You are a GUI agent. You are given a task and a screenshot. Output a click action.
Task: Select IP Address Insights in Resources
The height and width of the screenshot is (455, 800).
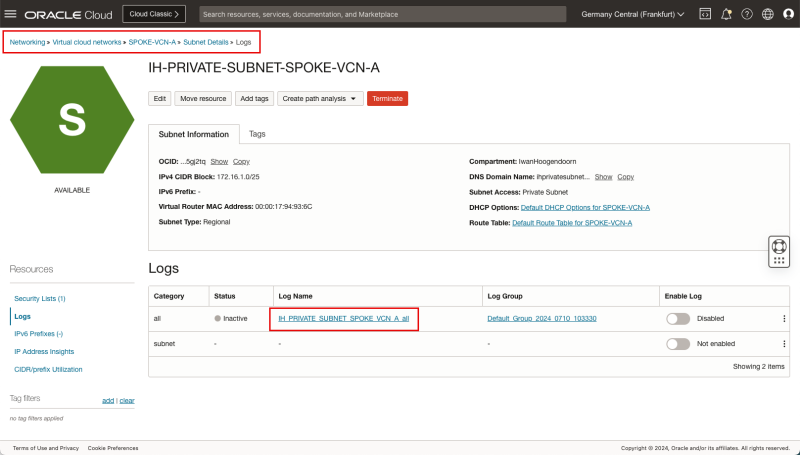click(x=42, y=351)
